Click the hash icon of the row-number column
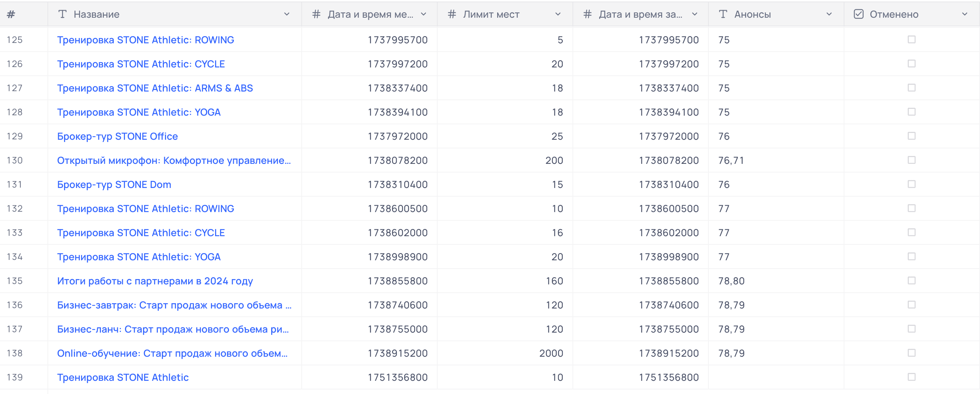980x394 pixels. [x=11, y=14]
